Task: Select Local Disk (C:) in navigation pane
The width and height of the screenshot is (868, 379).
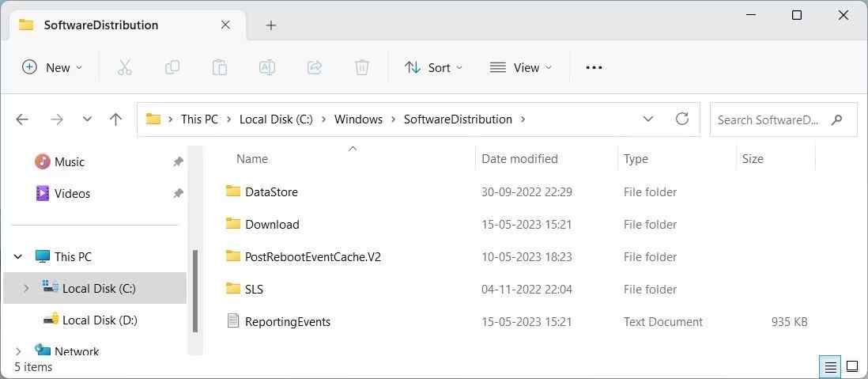Action: pos(99,288)
